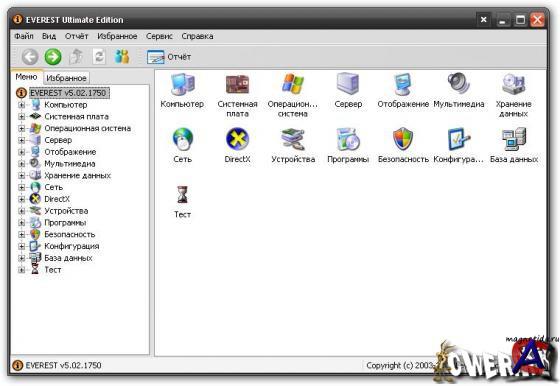The image size is (560, 386).
Task: Switch to the Избранное tab in sidebar
Action: pyautogui.click(x=66, y=78)
